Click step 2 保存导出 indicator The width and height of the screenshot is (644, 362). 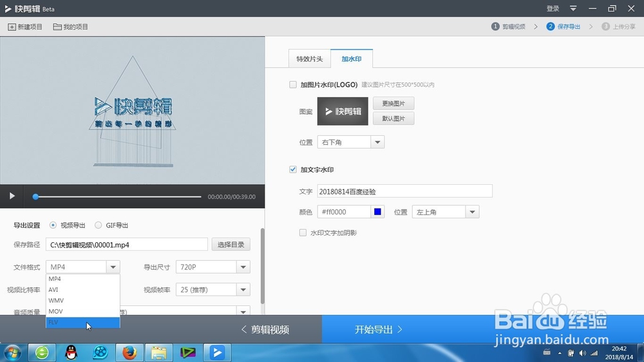563,26
